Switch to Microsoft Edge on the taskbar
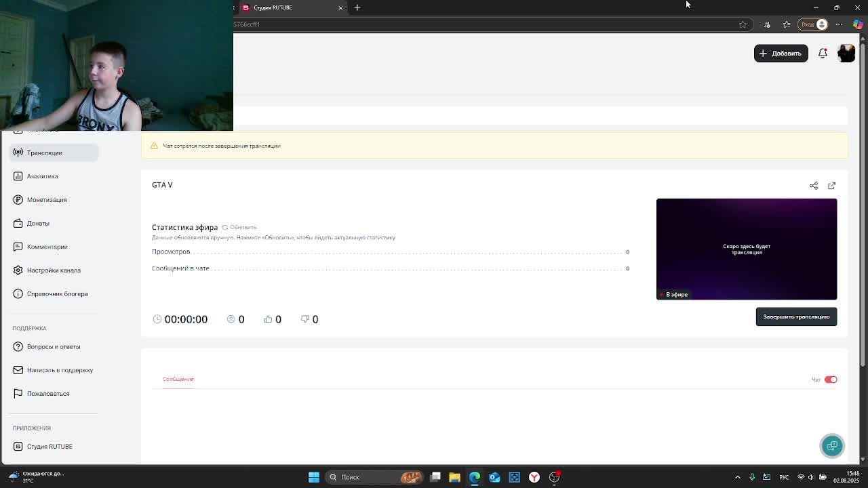This screenshot has width=868, height=488. point(475,477)
